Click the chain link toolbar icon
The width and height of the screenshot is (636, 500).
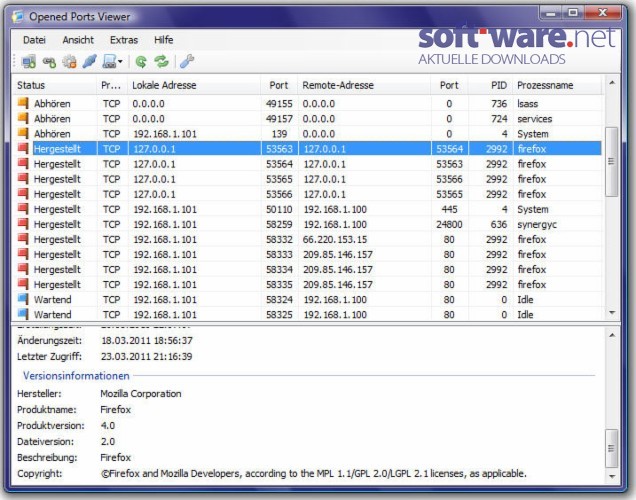point(49,62)
